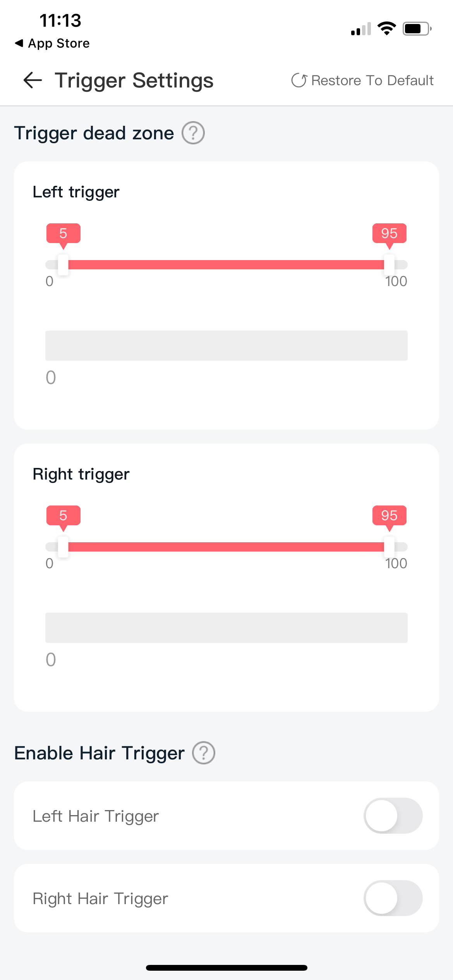Click the Left trigger lower handle at 5
Viewport: 453px width, 980px height.
pyautogui.click(x=63, y=265)
